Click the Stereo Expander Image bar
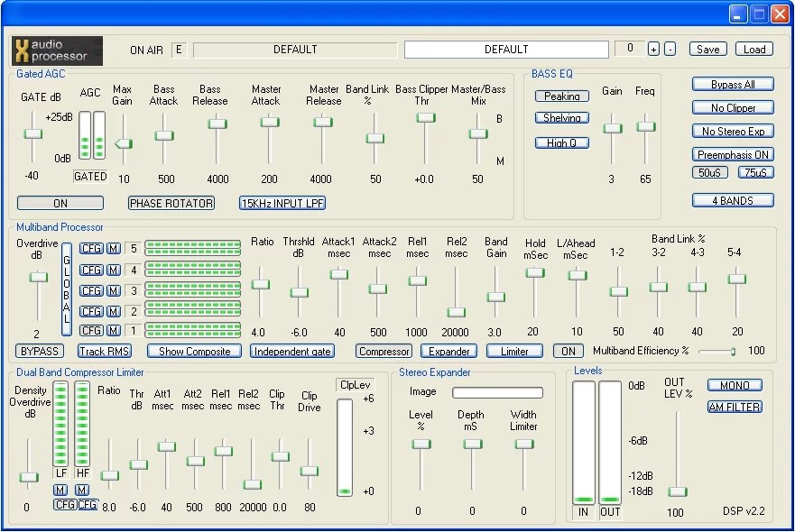This screenshot has height=532, width=795. (497, 393)
